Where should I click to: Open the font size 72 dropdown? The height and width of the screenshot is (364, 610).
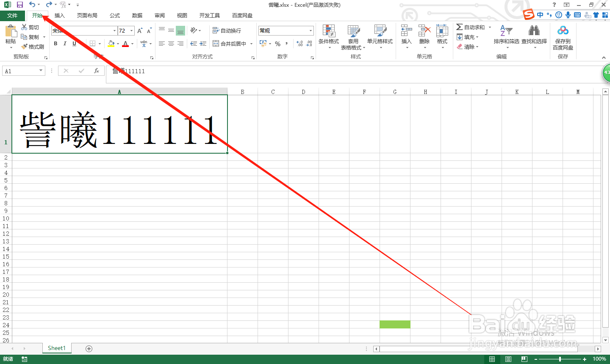coord(132,30)
